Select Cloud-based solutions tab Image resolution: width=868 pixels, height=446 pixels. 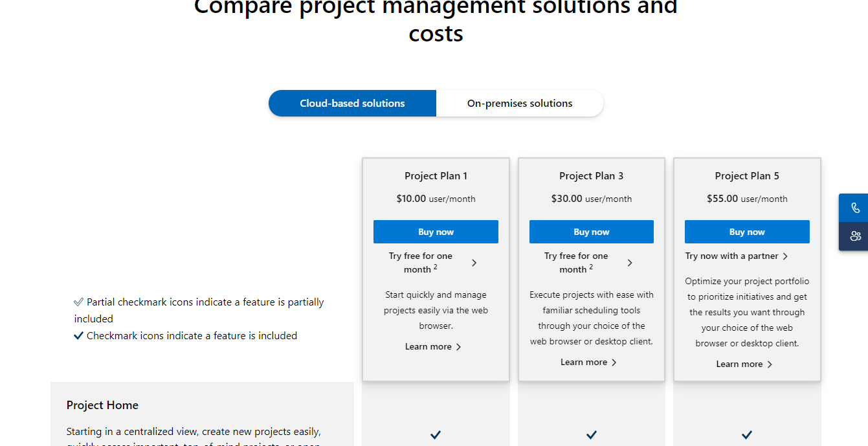click(352, 104)
